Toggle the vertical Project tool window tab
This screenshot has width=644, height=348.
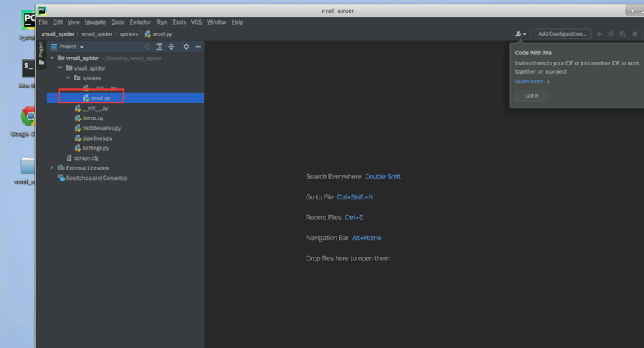(41, 54)
